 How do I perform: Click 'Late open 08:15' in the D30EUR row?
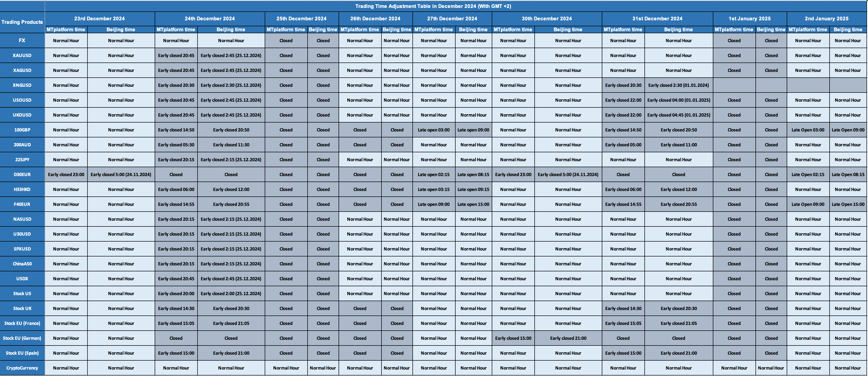473,174
